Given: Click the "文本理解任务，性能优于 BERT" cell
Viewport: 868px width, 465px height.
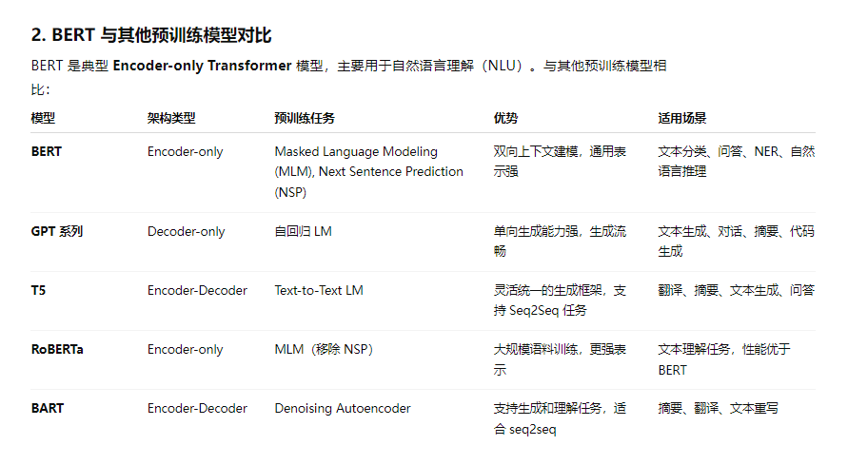Looking at the screenshot, I should [724, 359].
